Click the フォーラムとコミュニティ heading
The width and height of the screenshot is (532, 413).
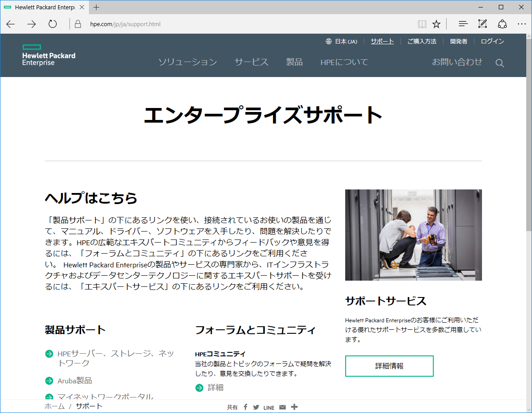point(255,330)
